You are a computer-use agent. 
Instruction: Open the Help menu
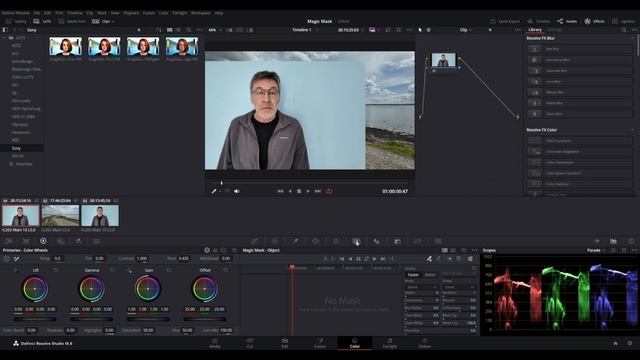pos(219,13)
